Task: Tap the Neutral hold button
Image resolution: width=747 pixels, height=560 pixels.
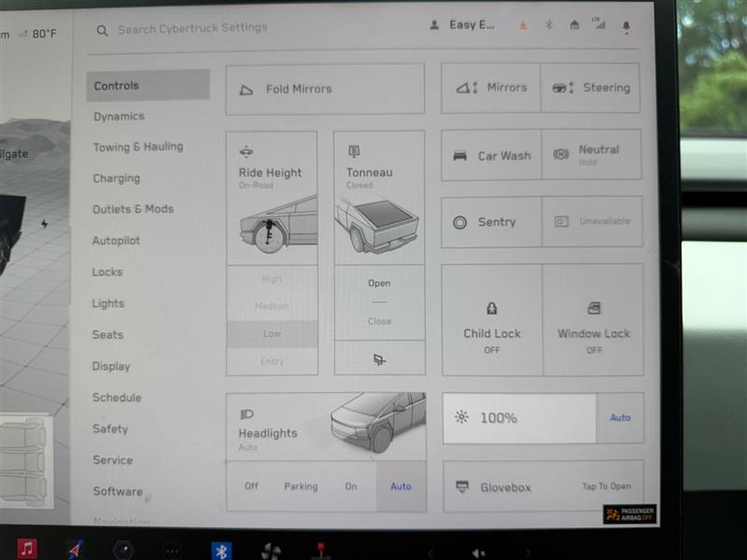Action: coord(592,155)
